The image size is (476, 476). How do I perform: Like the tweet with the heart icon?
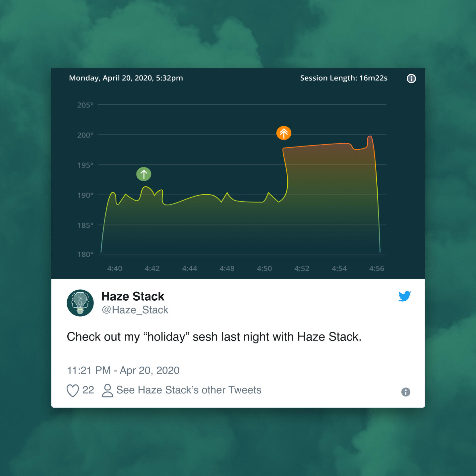73,390
